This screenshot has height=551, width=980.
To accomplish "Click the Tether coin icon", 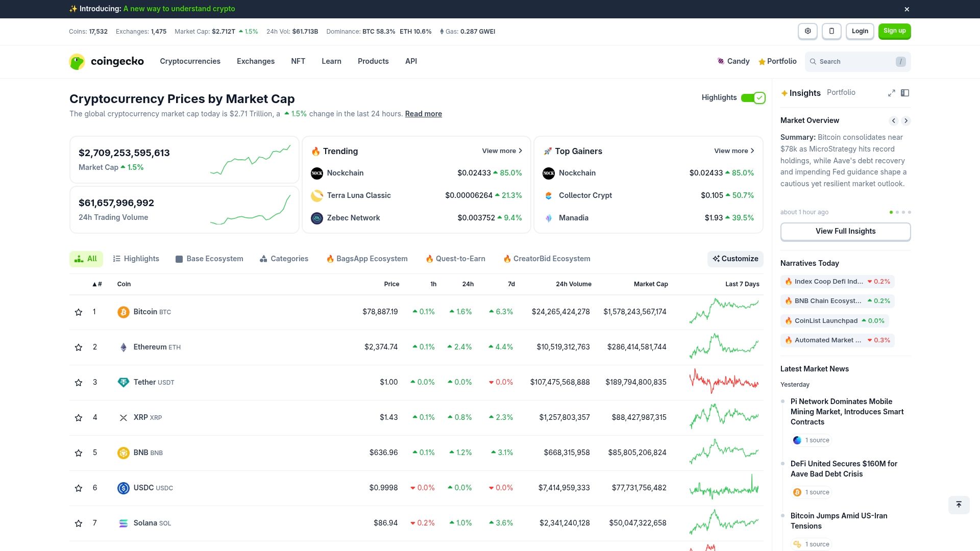I will 123,383.
